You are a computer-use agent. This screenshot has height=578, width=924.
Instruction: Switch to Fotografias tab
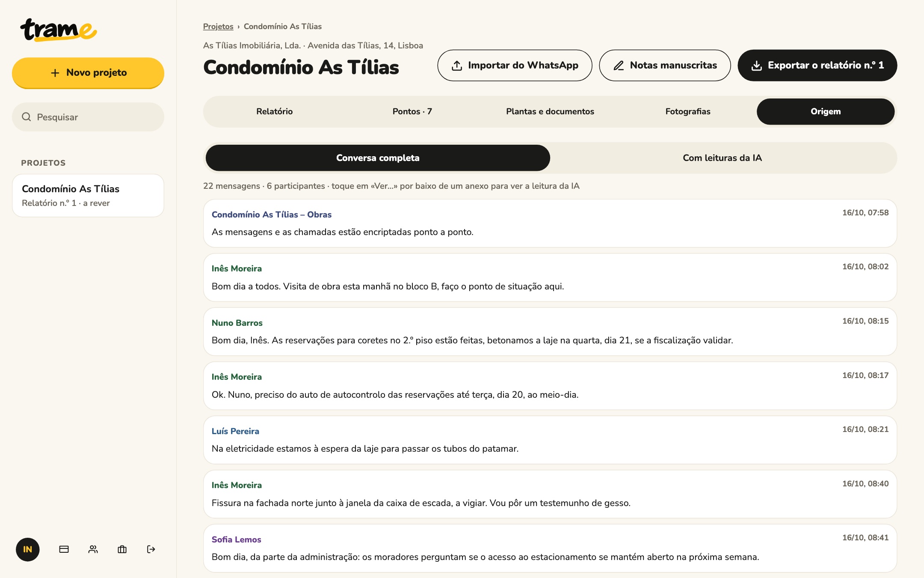[688, 112]
